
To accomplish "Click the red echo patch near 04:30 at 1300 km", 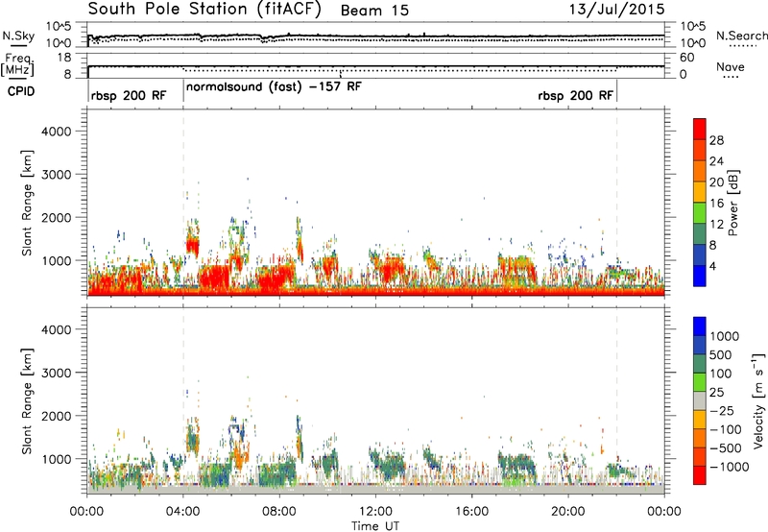I will pyautogui.click(x=193, y=247).
